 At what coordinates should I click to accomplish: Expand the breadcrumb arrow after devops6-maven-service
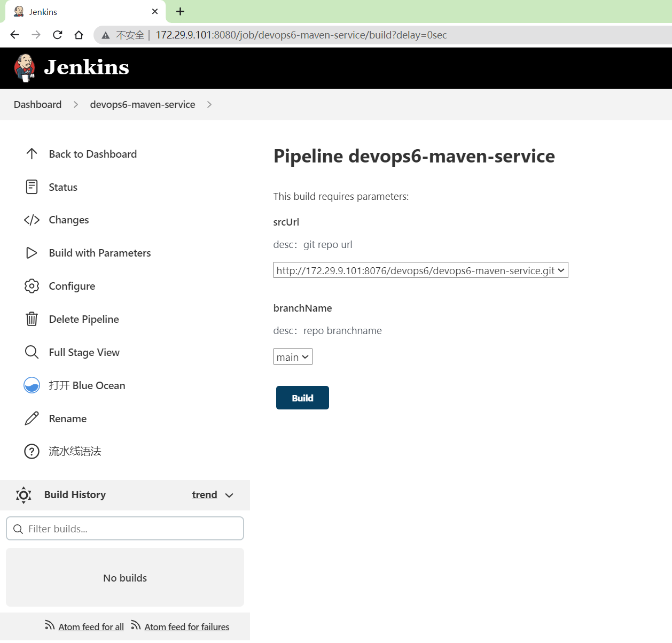[x=209, y=105]
